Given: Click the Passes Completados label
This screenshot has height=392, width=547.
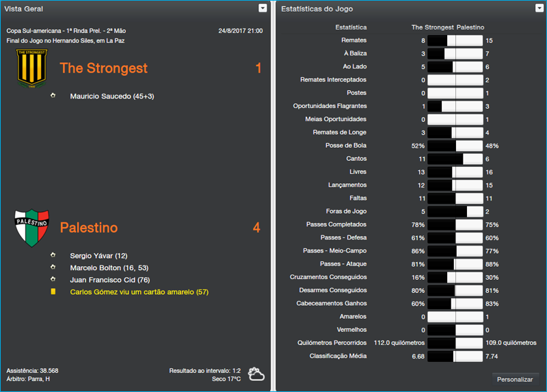Looking at the screenshot, I should click(336, 224).
